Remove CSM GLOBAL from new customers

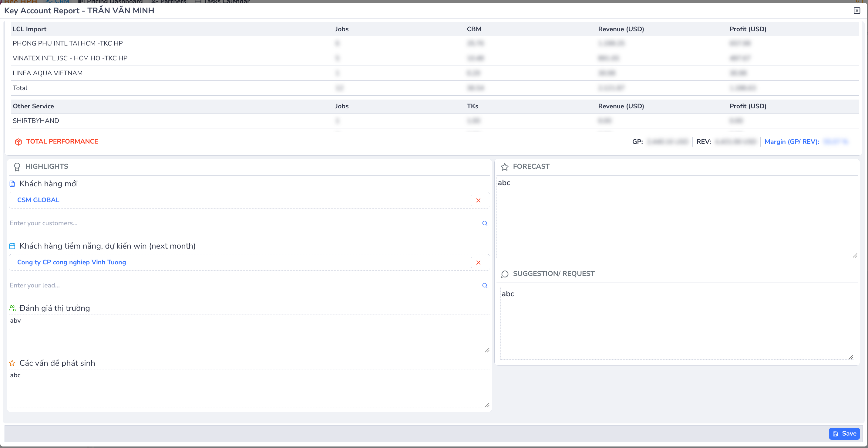(478, 200)
